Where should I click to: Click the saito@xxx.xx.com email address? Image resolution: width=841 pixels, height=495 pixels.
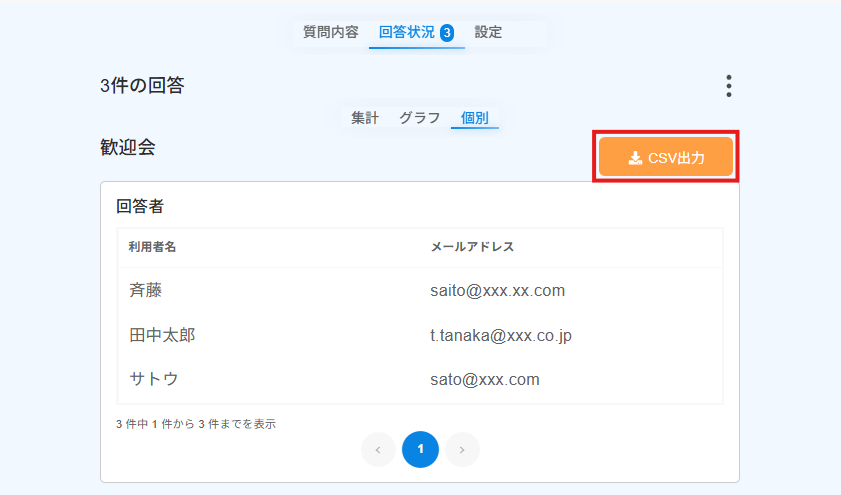(497, 291)
